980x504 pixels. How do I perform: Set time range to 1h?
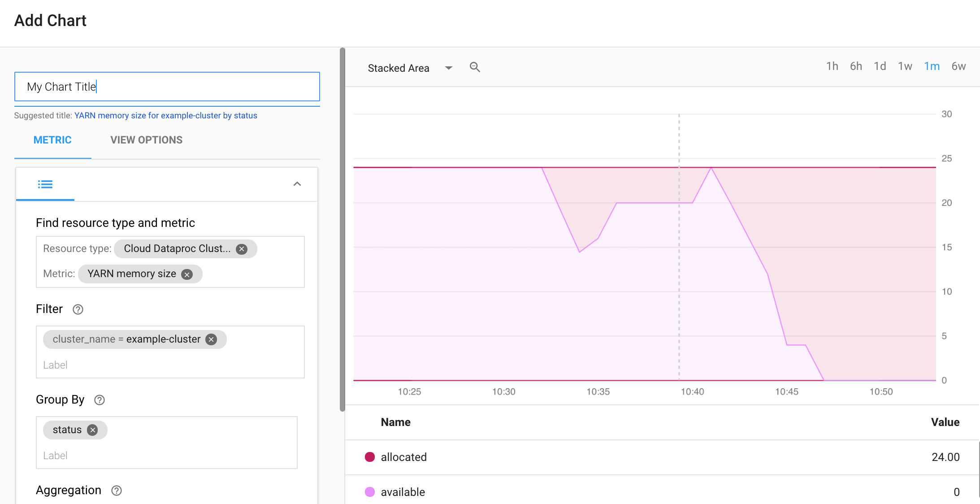coord(832,66)
